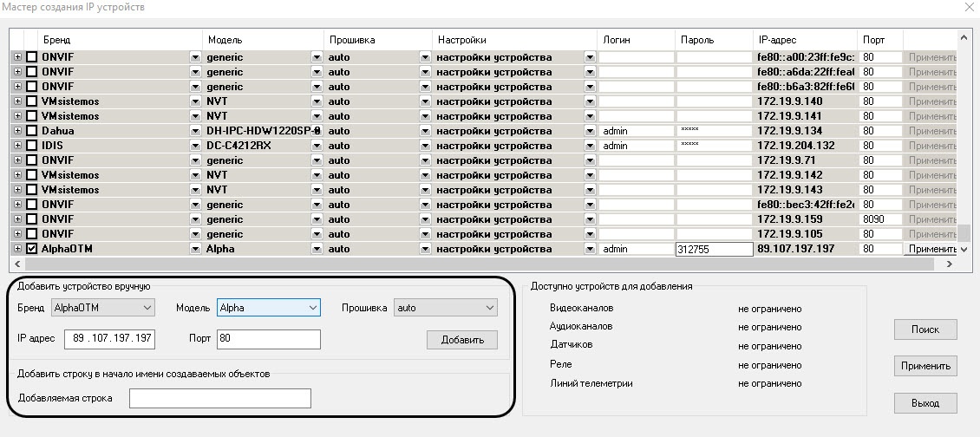
Task: Click the Поиск button
Action: 925,329
